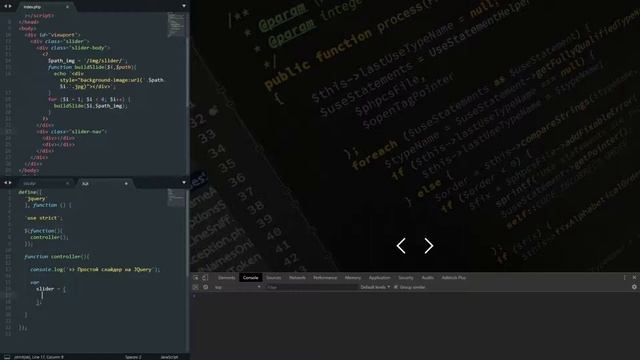
Task: Click the upper editor minimap
Action: click(176, 25)
